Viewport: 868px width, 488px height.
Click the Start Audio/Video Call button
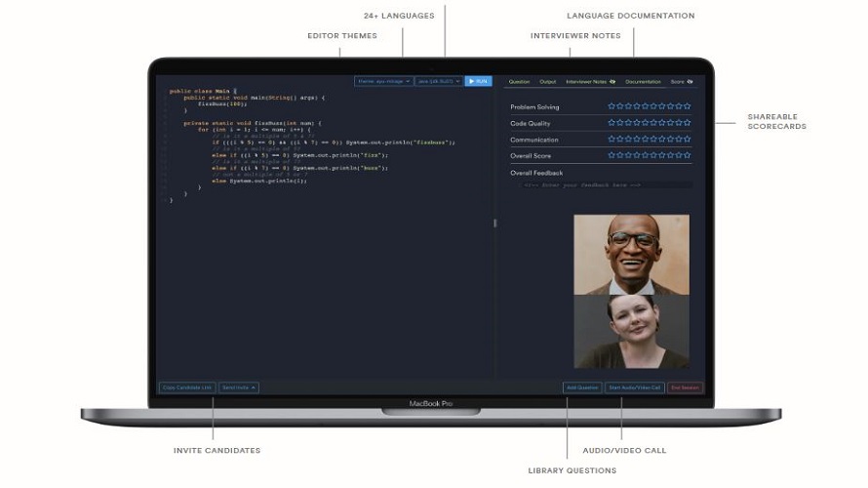click(635, 387)
